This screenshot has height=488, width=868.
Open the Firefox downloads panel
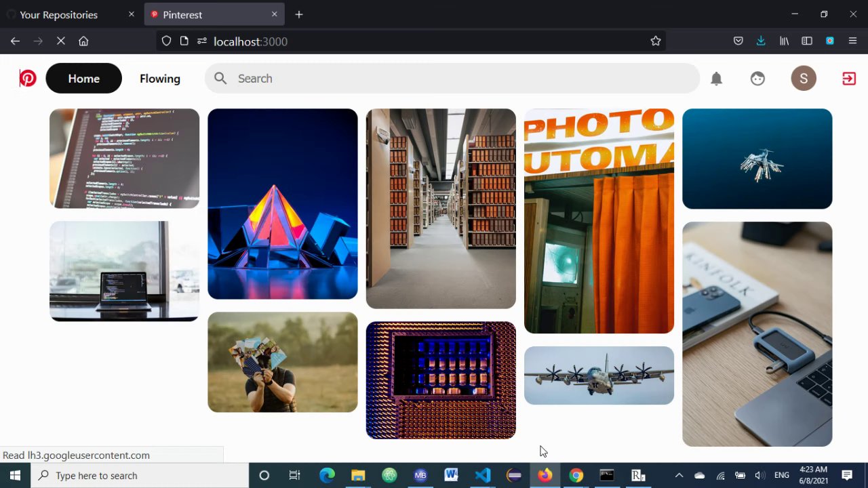[761, 41]
